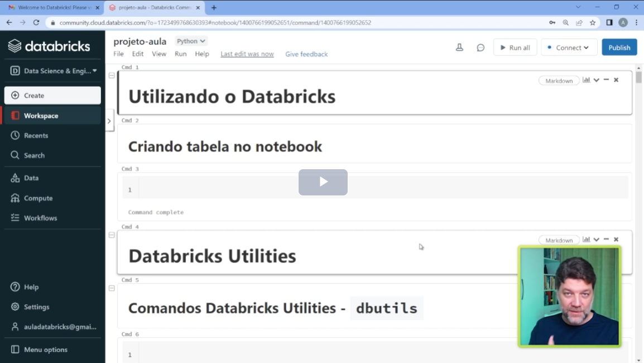Reload the page
Image resolution: width=644 pixels, height=363 pixels.
coord(36,22)
